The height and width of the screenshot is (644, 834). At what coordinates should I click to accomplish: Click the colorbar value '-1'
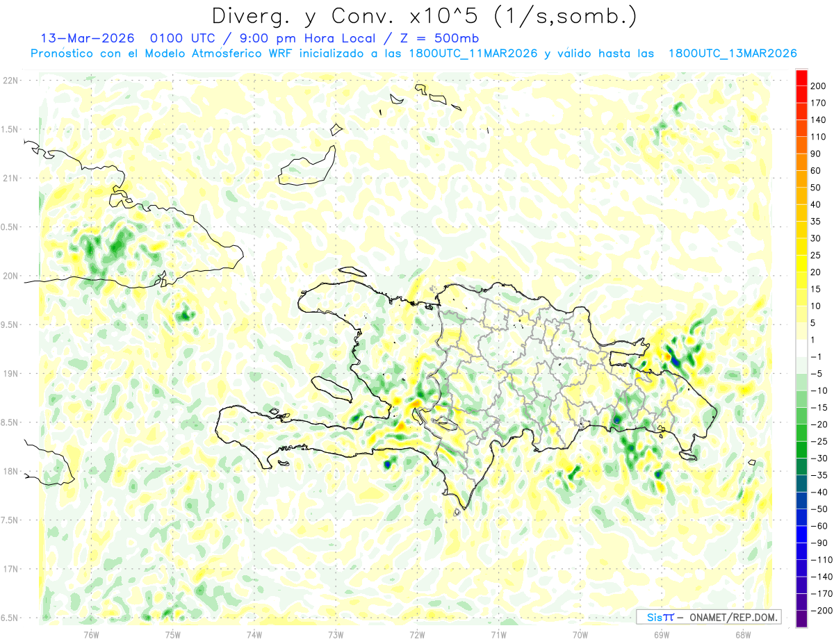point(817,357)
